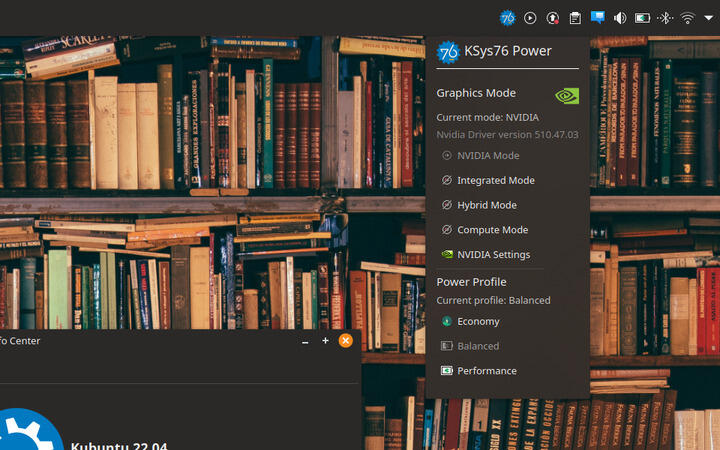This screenshot has width=720, height=450.
Task: Minimize the Info Center window
Action: coord(305,341)
